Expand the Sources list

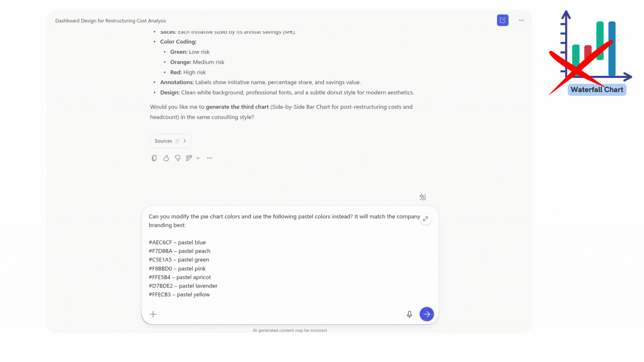170,141
